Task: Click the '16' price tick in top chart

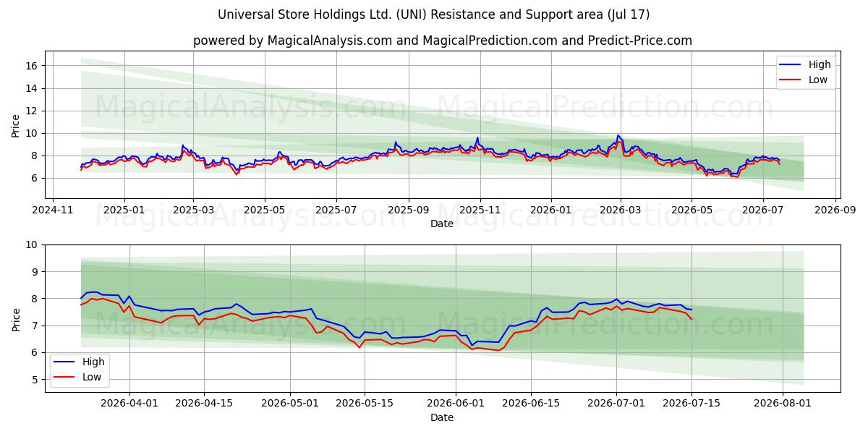Action: pos(33,66)
